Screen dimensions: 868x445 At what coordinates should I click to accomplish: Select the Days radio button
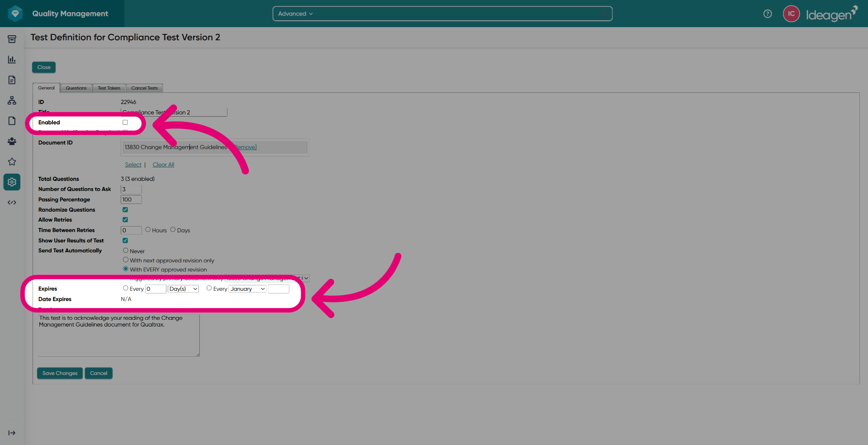173,230
